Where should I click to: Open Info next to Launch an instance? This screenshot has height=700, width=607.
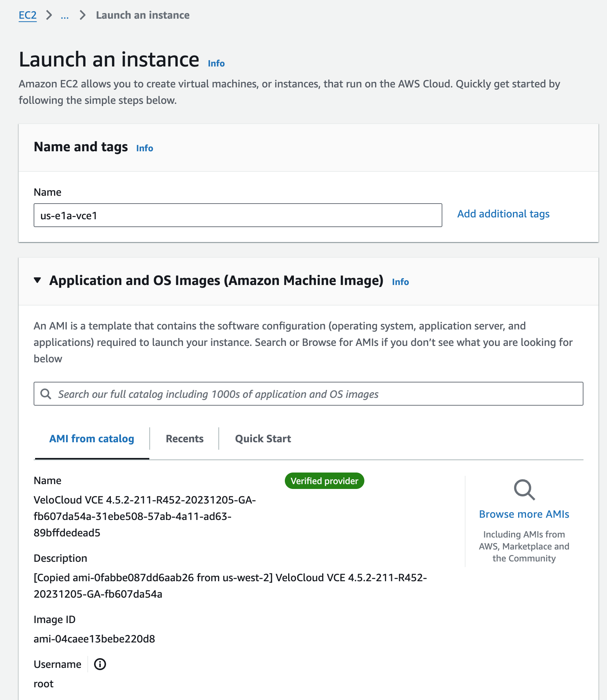click(216, 64)
